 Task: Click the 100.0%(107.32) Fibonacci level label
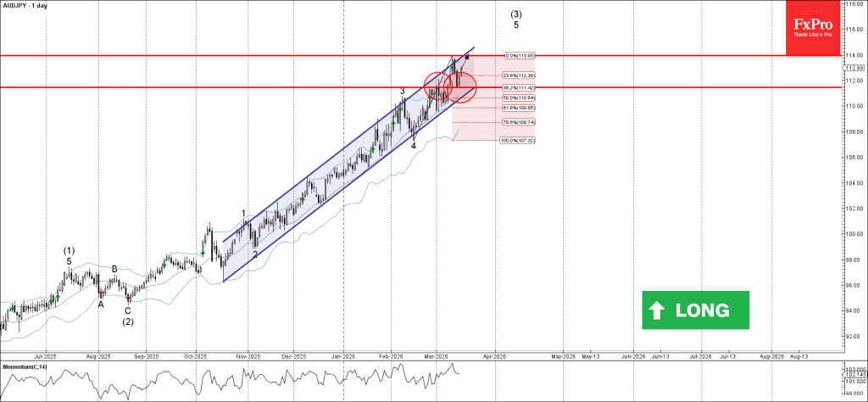point(518,141)
